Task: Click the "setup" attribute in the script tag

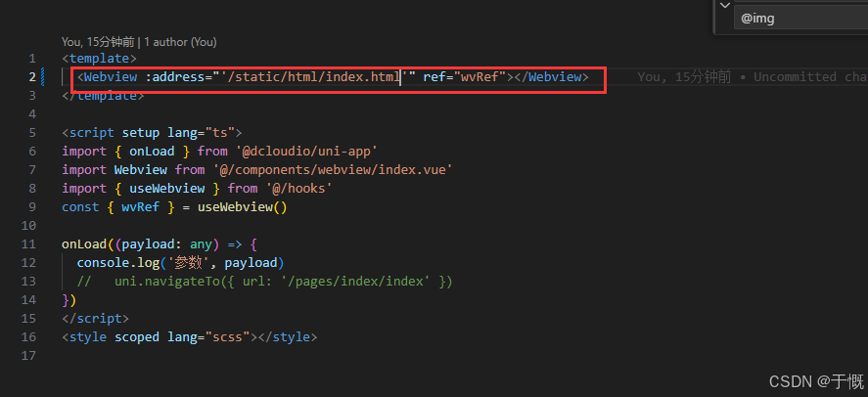Action: point(141,133)
